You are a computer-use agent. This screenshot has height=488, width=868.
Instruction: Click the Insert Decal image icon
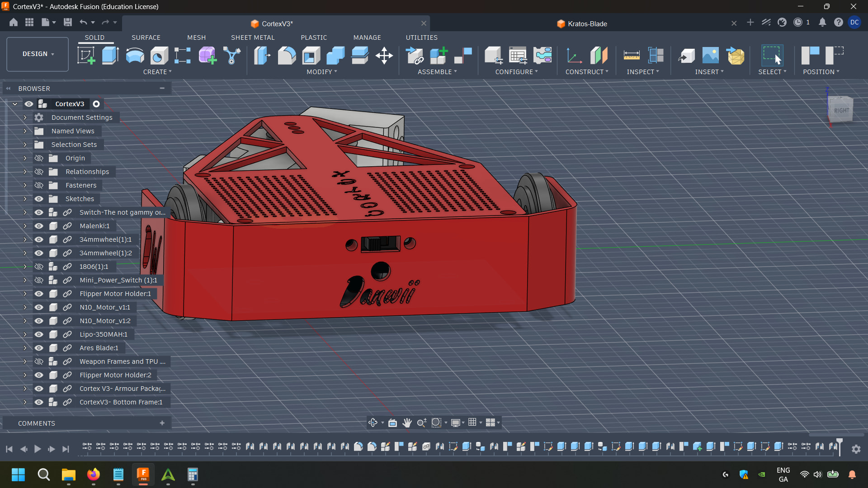tap(710, 56)
